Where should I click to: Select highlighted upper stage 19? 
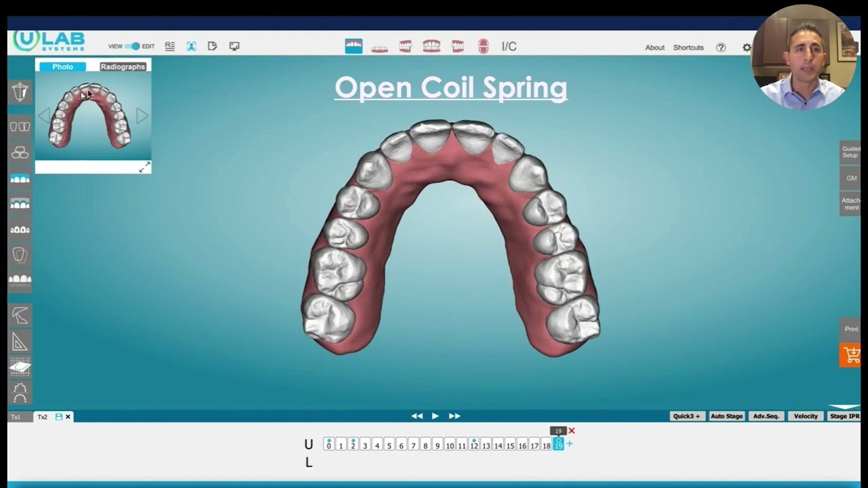[x=558, y=445]
